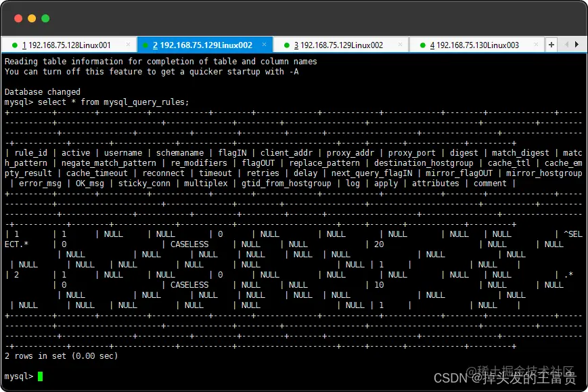Click 'CASELESS' value in rule 1 row
The image size is (588, 392).
pos(189,244)
